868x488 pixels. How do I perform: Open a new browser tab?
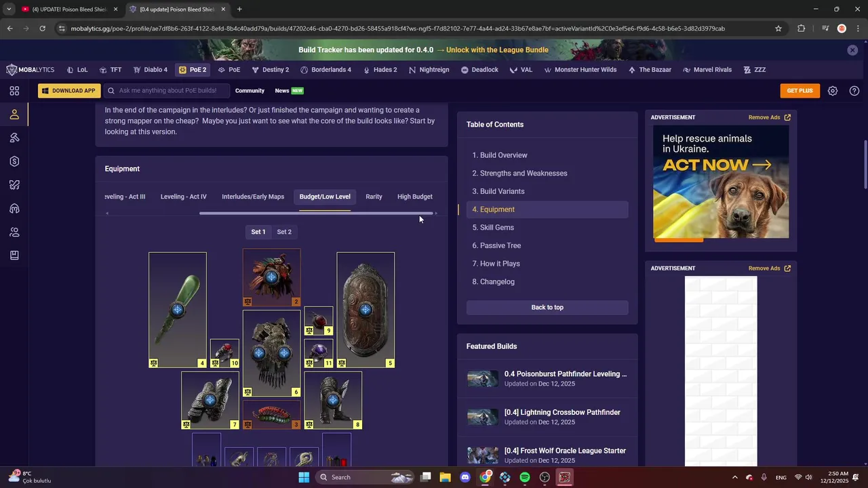coord(239,9)
